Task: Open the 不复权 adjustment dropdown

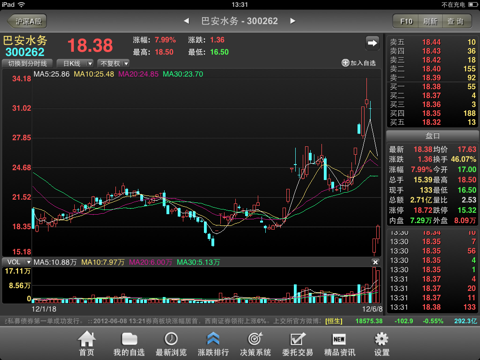Action: click(113, 63)
